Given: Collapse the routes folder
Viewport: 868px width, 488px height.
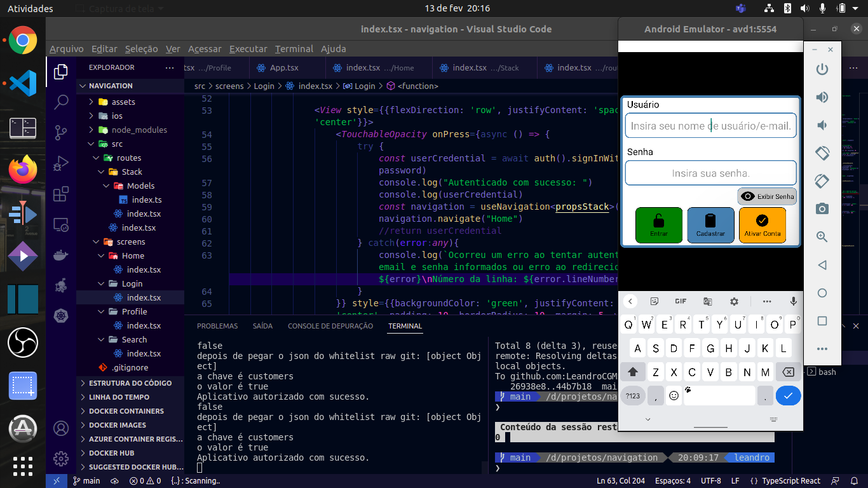Looking at the screenshot, I should (129, 158).
